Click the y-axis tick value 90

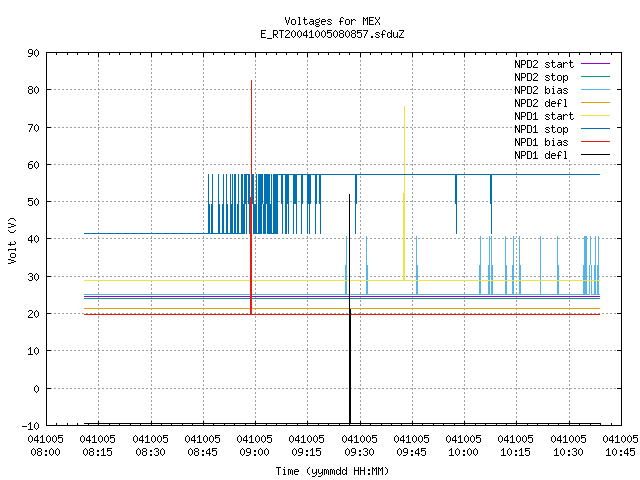tap(33, 53)
